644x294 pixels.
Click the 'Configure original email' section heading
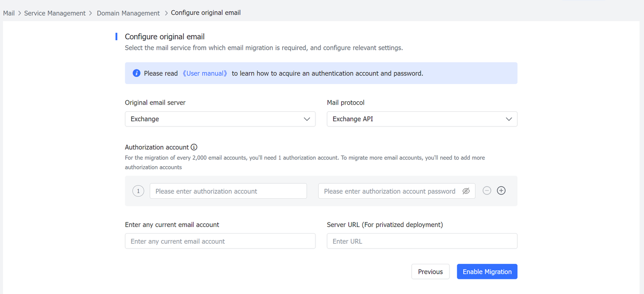165,37
